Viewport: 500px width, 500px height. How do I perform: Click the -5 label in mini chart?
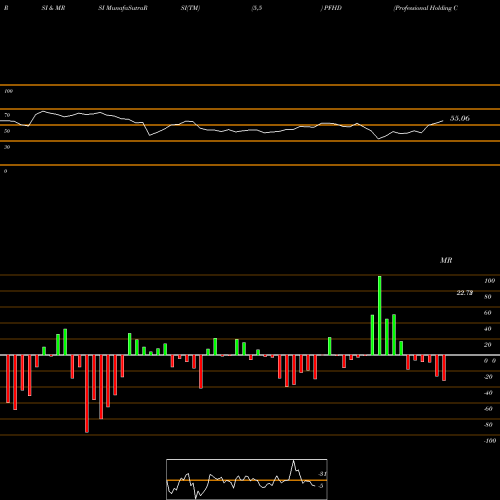click(x=320, y=486)
